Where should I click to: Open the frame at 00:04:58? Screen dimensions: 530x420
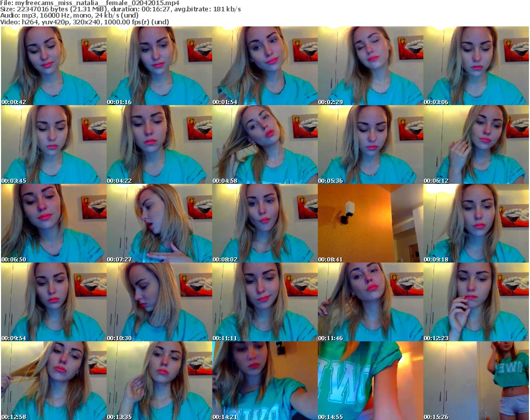(265, 144)
